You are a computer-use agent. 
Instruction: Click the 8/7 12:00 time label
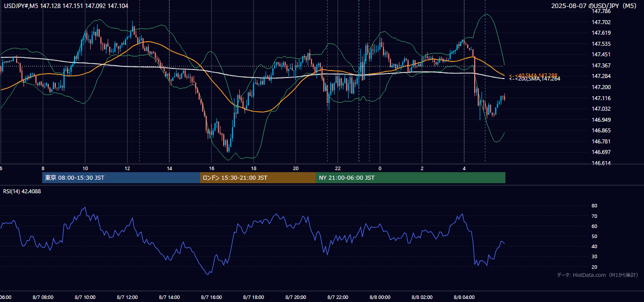tap(127, 297)
